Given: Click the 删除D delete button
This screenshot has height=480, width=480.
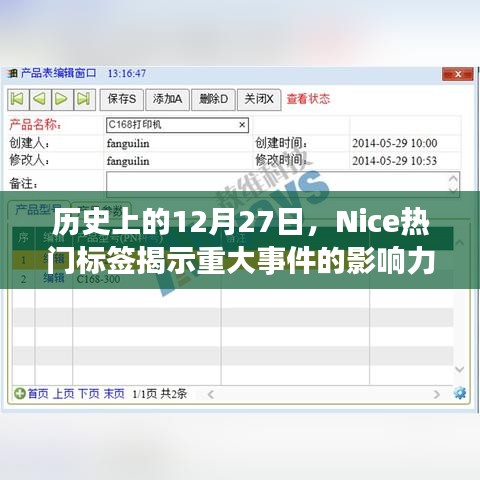Looking at the screenshot, I should (x=213, y=99).
